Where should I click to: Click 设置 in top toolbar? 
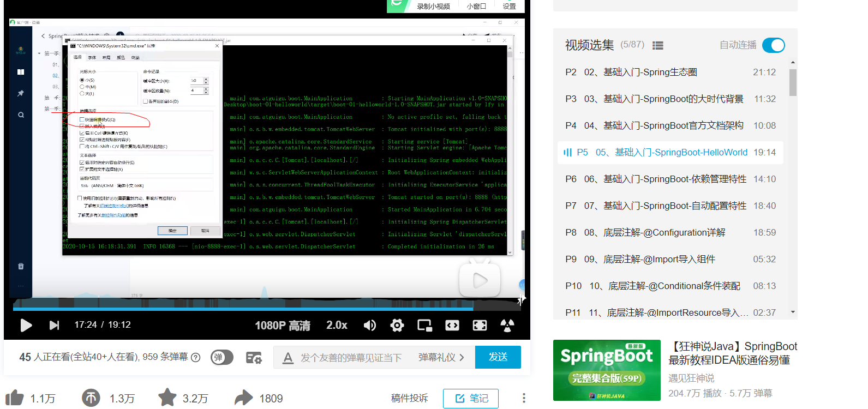click(x=510, y=7)
